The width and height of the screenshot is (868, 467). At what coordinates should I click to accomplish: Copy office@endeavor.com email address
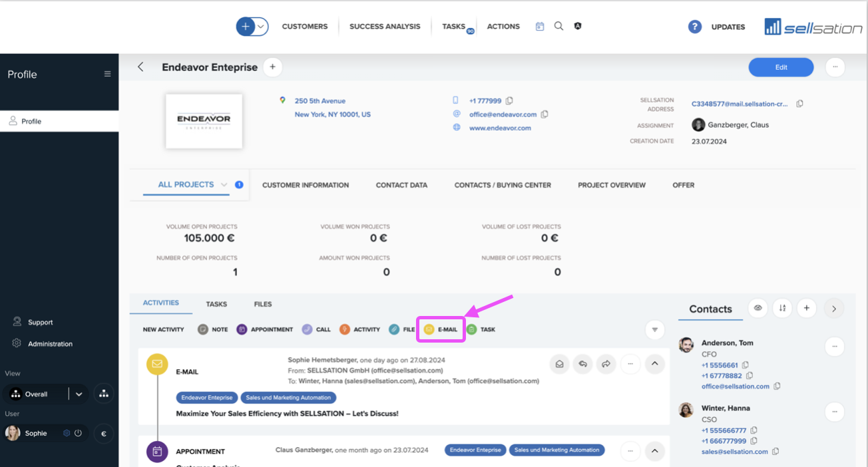click(544, 114)
